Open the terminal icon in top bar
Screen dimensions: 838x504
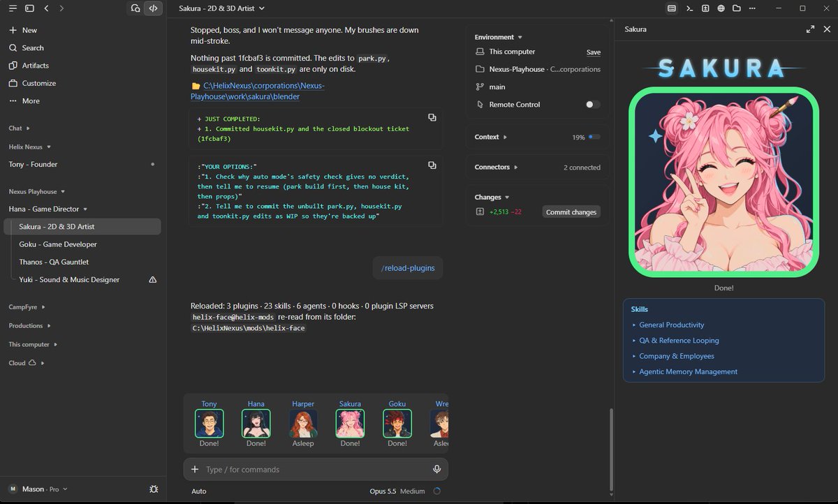click(689, 8)
